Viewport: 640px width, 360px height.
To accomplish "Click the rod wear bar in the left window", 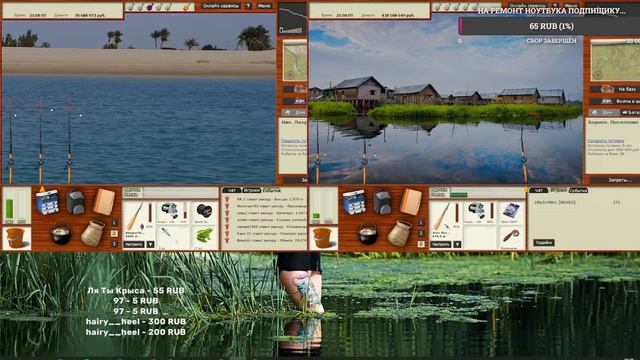I will tap(150, 213).
